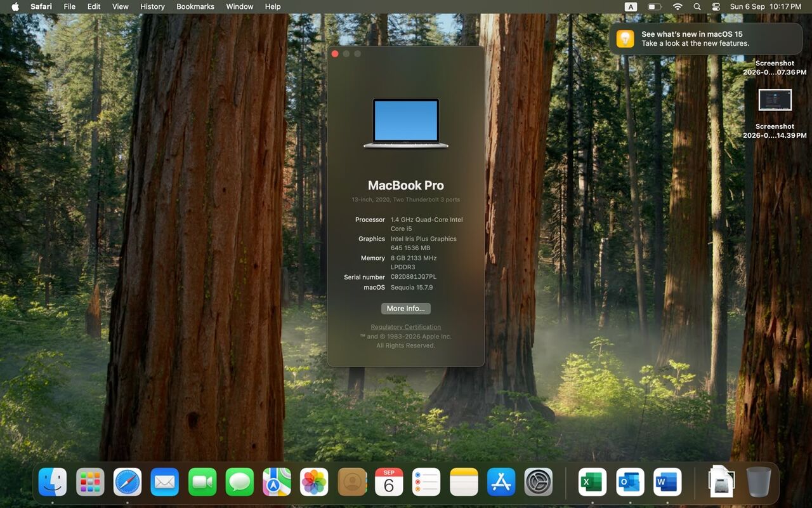Open the Edit menu

(94, 6)
